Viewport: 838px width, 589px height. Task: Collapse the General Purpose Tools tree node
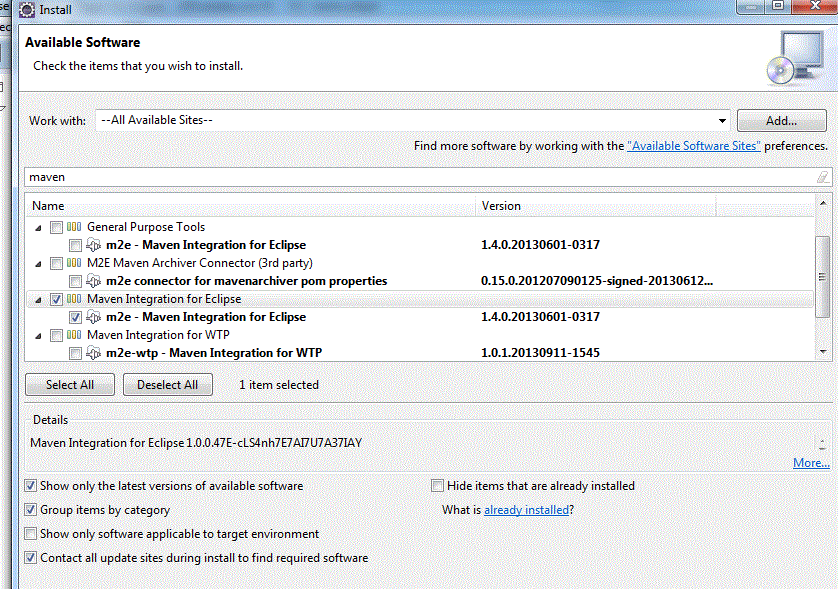click(x=38, y=228)
